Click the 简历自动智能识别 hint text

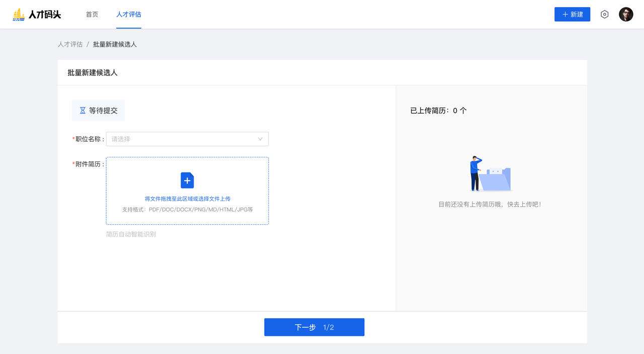coord(131,234)
